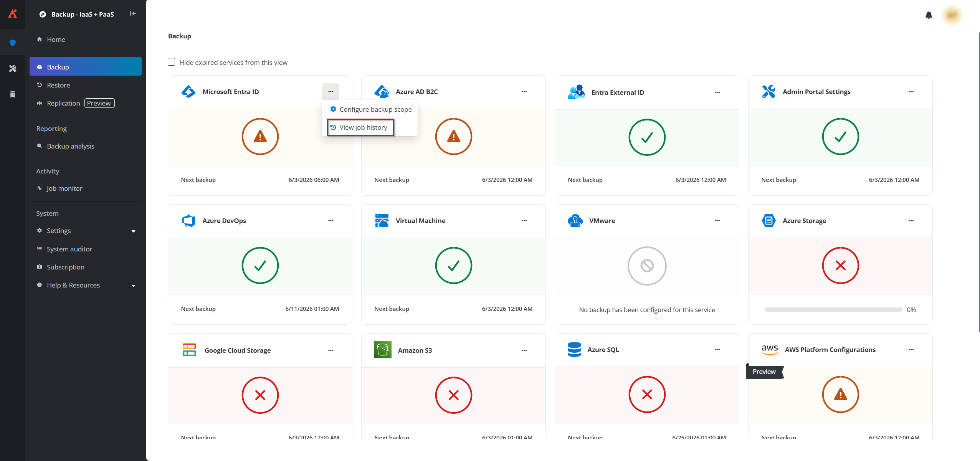This screenshot has height=461, width=980.
Task: Open the Backup sidebar item
Action: (x=86, y=67)
